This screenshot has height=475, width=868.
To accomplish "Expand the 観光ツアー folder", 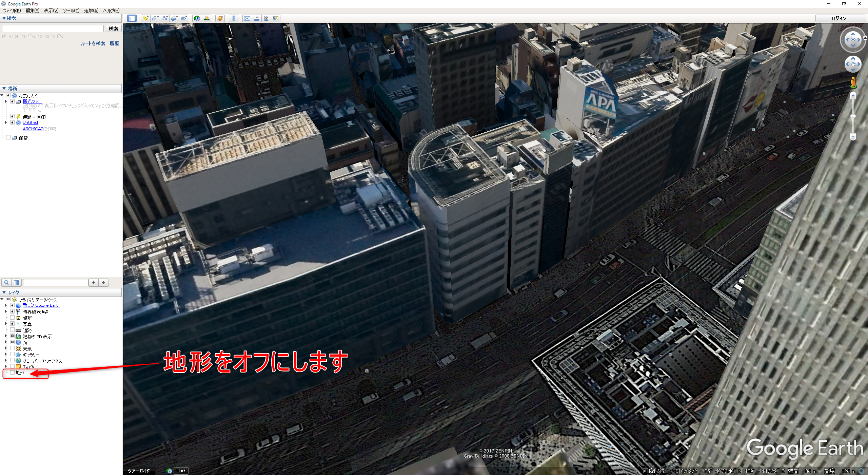I will click(6, 101).
